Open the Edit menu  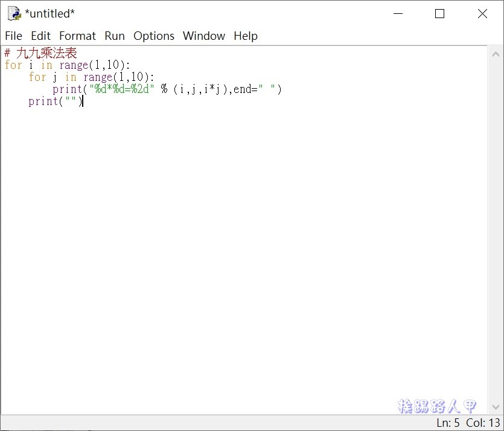coord(40,36)
